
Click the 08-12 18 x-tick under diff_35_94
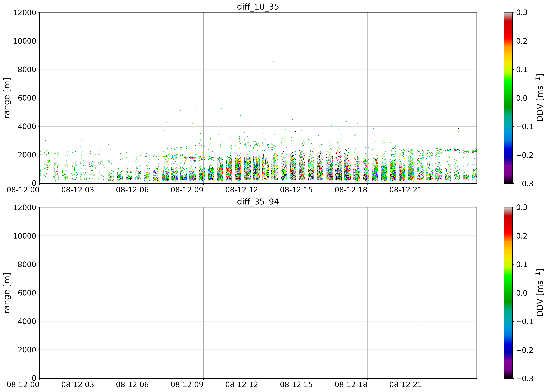pos(351,385)
